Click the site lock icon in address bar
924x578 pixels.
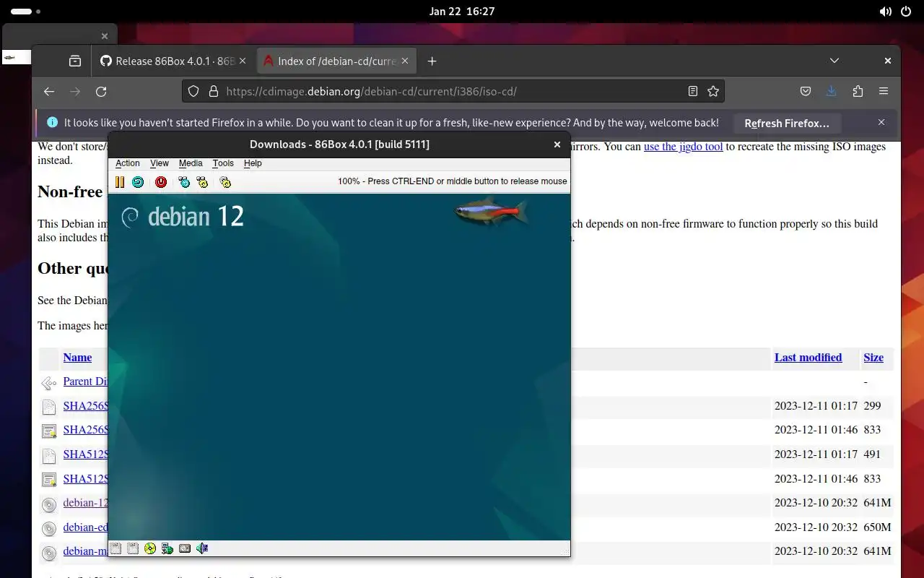click(x=213, y=91)
